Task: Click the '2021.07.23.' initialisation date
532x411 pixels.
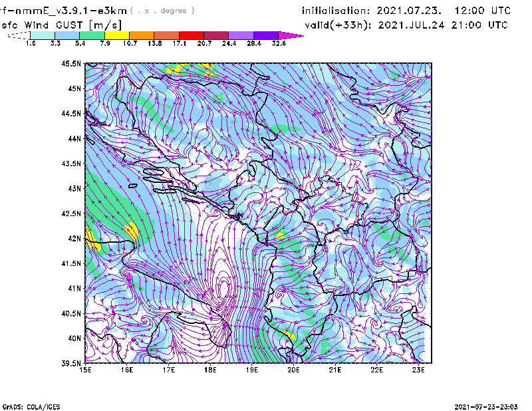Action: (x=409, y=11)
